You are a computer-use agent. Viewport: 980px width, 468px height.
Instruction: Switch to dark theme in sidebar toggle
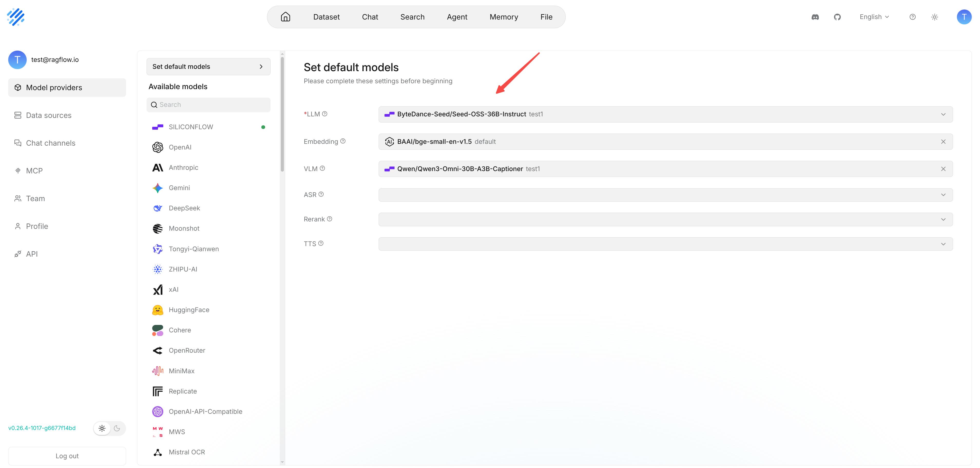tap(117, 428)
